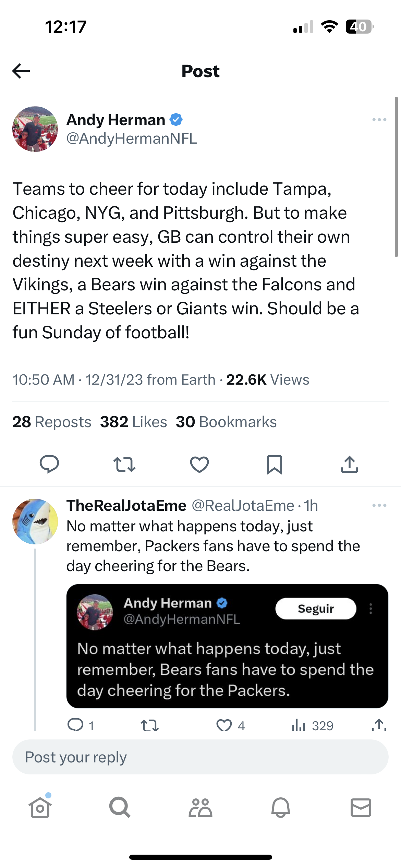Screen dimensions: 401x868
Task: Bookmark Andy Herman's post
Action: pyautogui.click(x=275, y=465)
